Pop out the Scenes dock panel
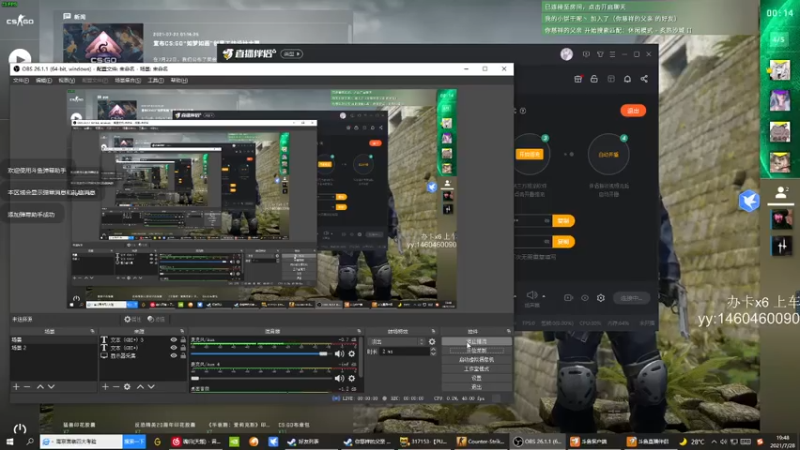Screen dimensions: 800x450 pyautogui.click(x=92, y=331)
